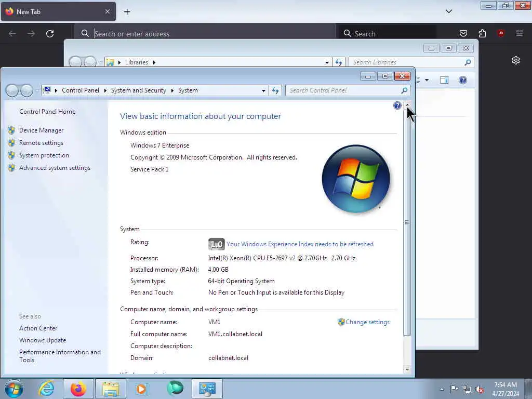
Task: Switch to Firefox on the taskbar
Action: coord(78,389)
